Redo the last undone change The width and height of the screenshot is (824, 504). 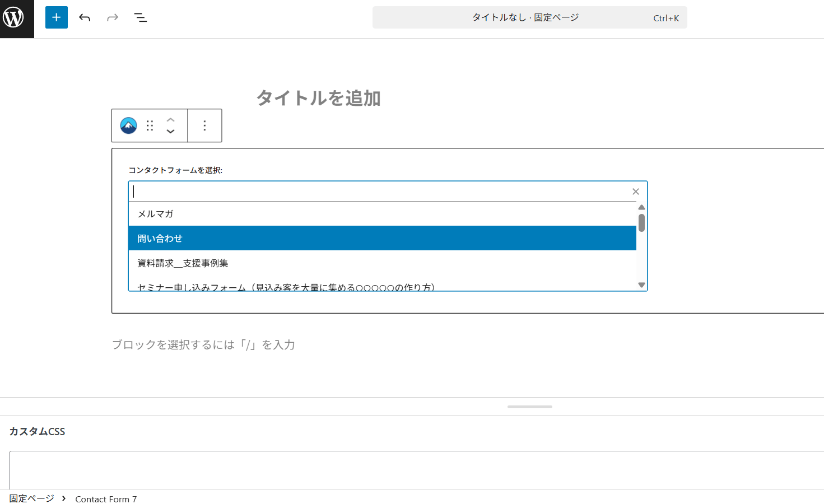[113, 17]
